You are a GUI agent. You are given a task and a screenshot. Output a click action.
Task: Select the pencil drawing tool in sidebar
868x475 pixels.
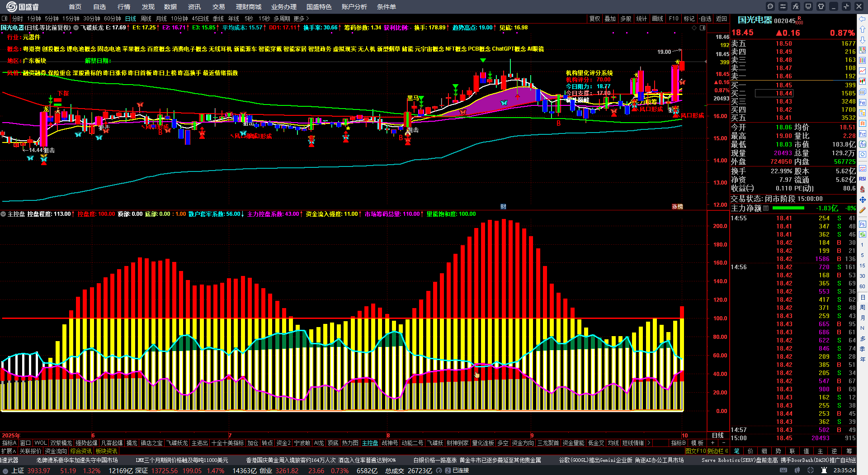863,210
